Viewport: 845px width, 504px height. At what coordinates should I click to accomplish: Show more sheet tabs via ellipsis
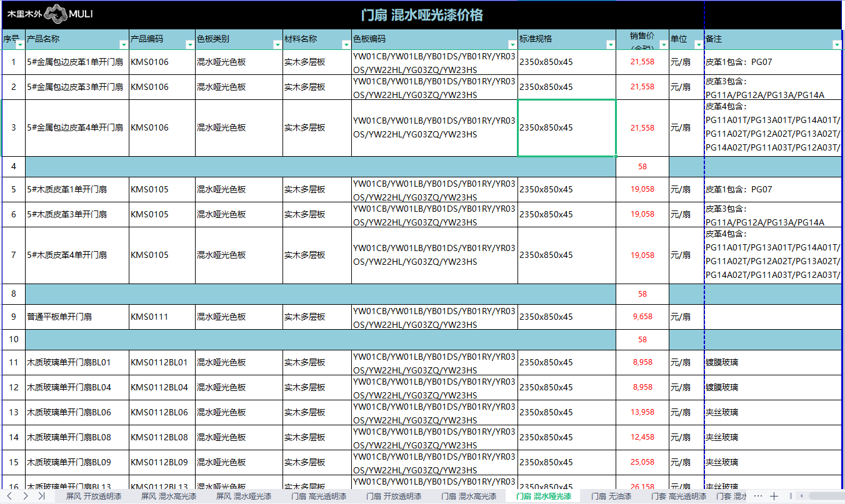758,496
